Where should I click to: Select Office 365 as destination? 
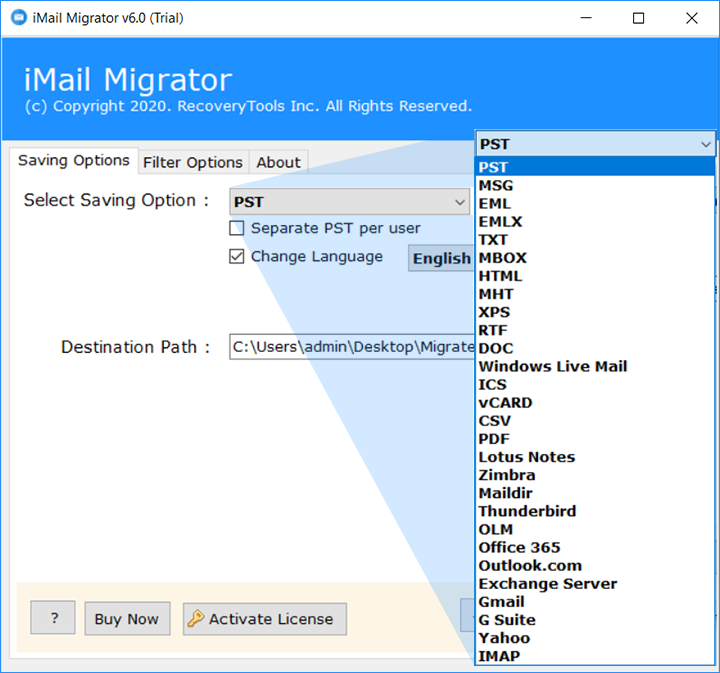click(x=595, y=547)
